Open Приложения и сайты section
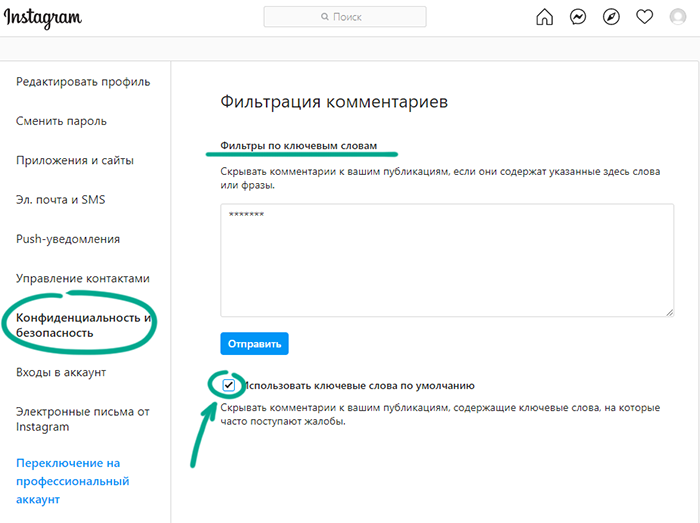Image resolution: width=700 pixels, height=523 pixels. click(x=75, y=160)
